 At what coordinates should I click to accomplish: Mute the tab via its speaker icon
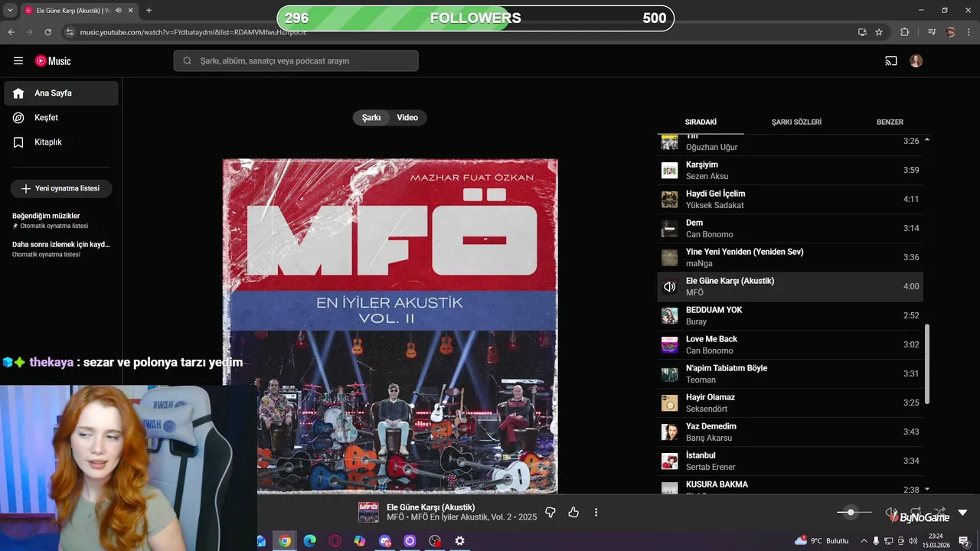118,11
